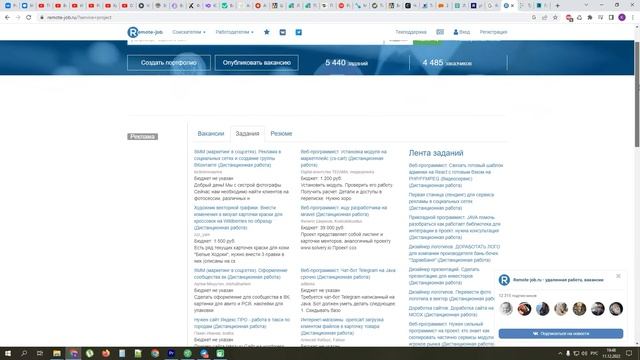640x360 pixels.
Task: Open Task View on the taskbar
Action: point(40,353)
